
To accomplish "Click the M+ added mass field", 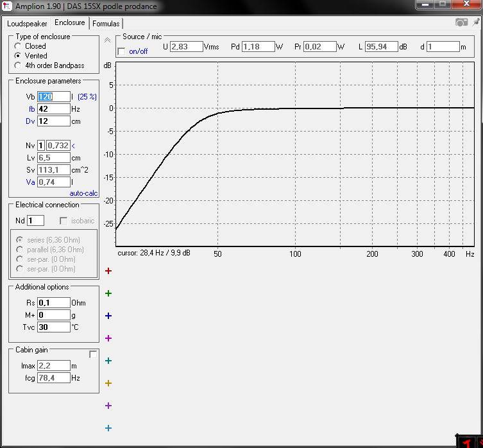I will point(54,315).
